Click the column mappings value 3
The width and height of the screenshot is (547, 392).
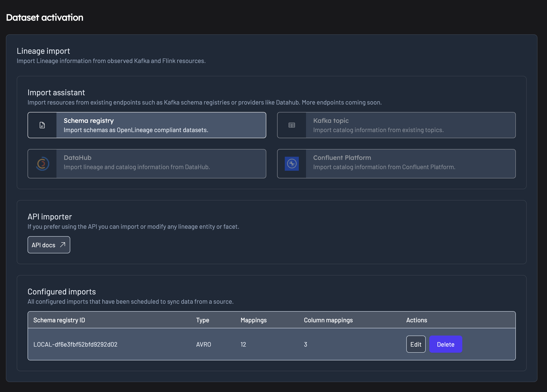(x=305, y=344)
